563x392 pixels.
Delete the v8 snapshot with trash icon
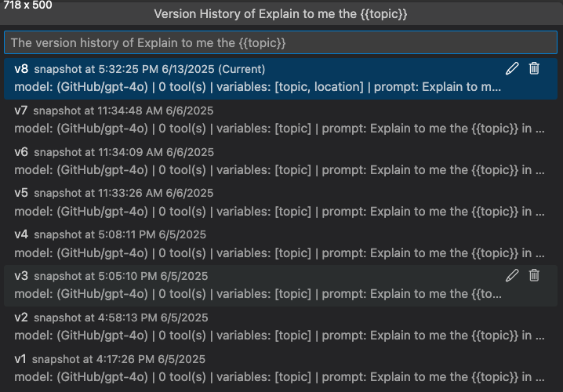point(534,68)
